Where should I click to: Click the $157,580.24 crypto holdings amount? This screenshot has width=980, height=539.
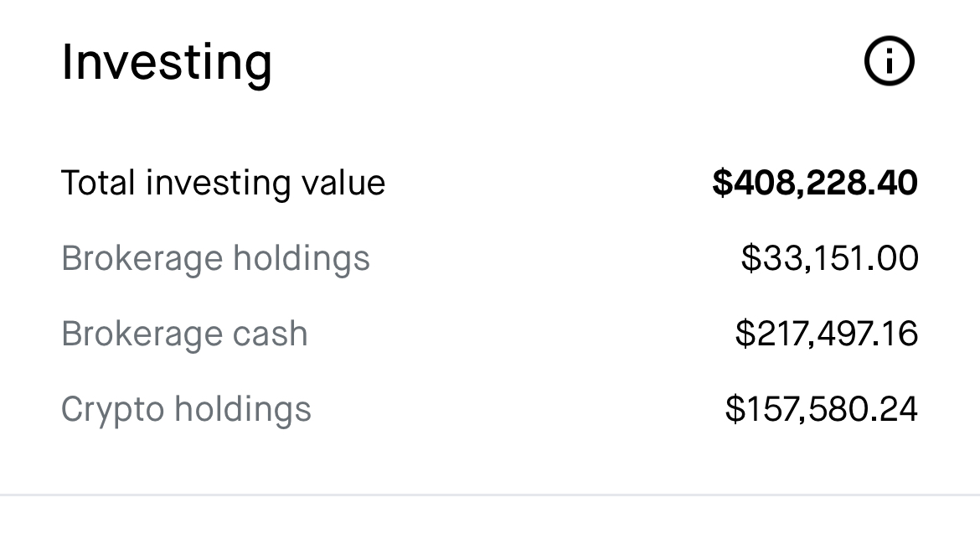tap(821, 409)
